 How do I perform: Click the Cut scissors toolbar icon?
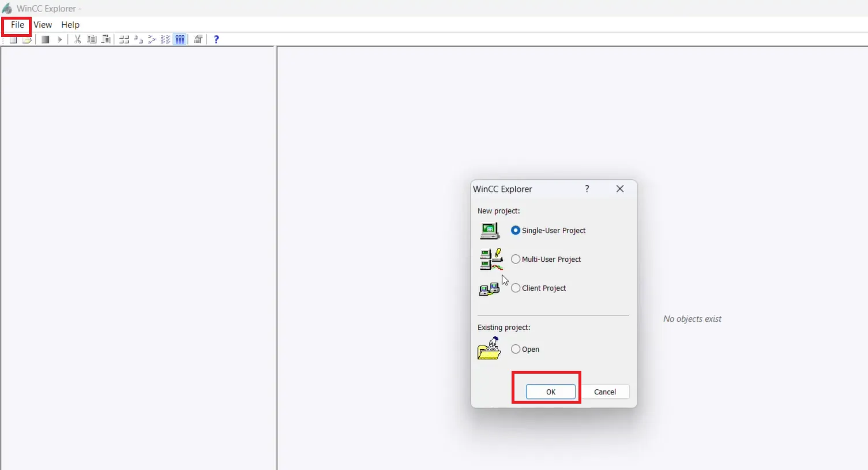(77, 39)
